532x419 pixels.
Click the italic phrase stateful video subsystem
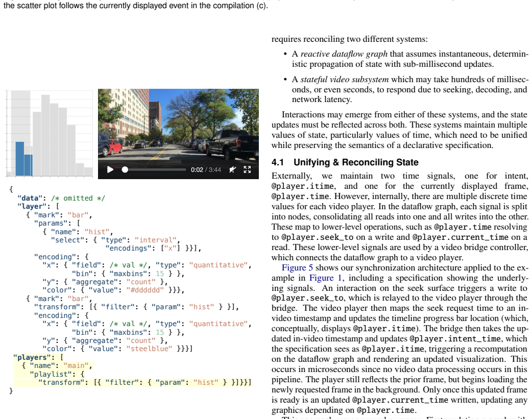click(345, 80)
